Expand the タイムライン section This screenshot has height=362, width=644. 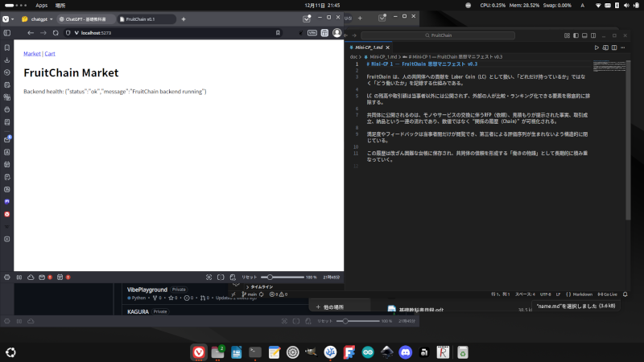[262, 286]
